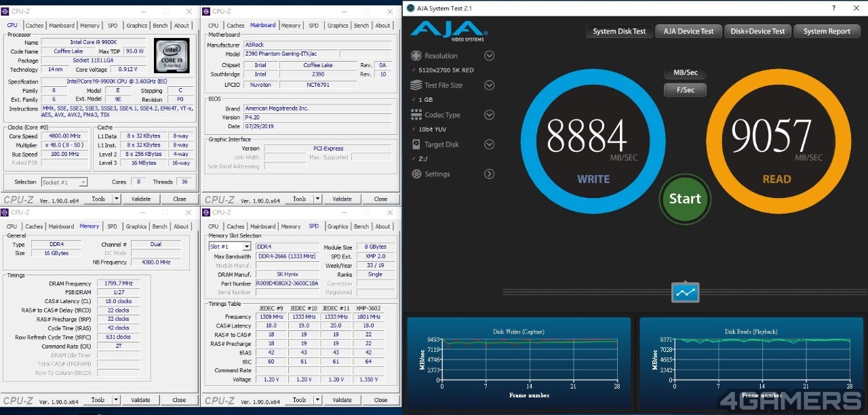Click the NB Frequency value '4300.0 MHz'
Viewport: 868px width, 415px height.
coord(156,262)
